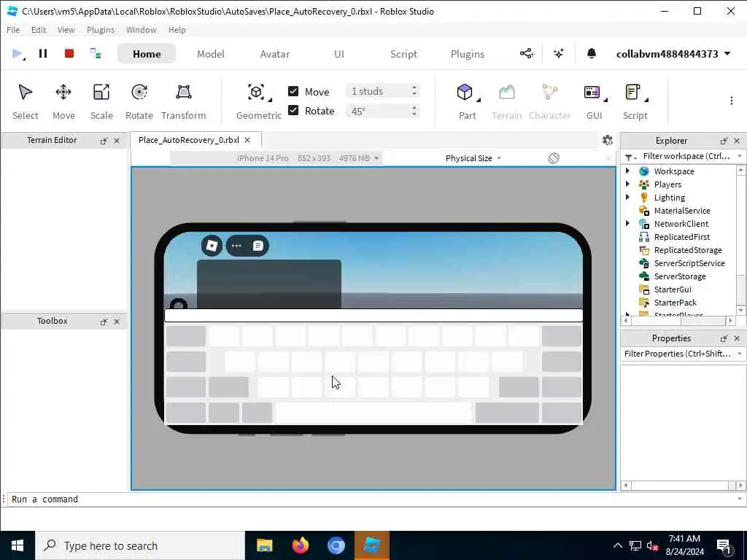Choose the Move tool
The height and width of the screenshot is (560, 747).
tap(63, 102)
